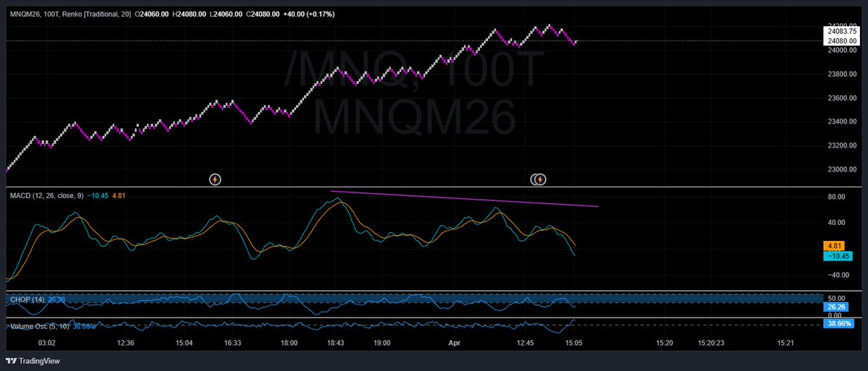Click the lightning event marker near 16:33
Image resolution: width=868 pixels, height=371 pixels.
click(215, 179)
